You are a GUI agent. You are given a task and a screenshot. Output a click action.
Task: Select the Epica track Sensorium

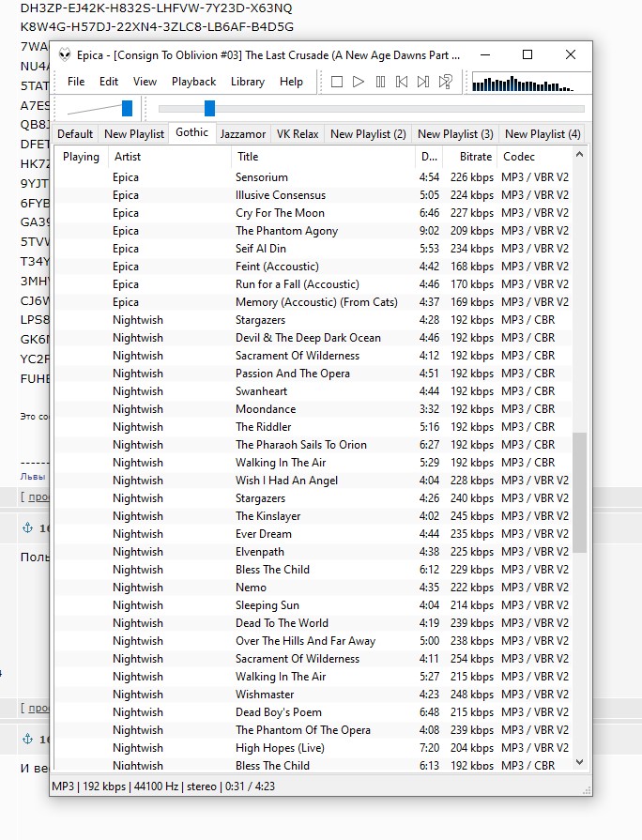pyautogui.click(x=313, y=176)
